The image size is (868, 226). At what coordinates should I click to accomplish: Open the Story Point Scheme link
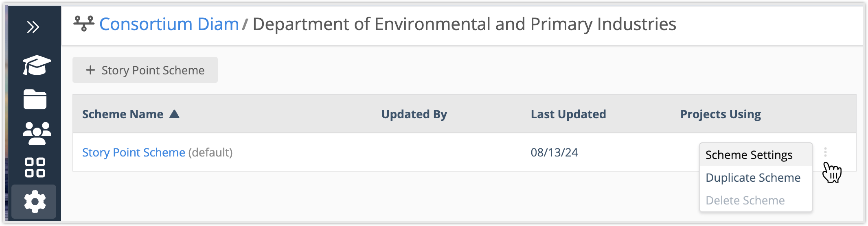[x=134, y=152]
